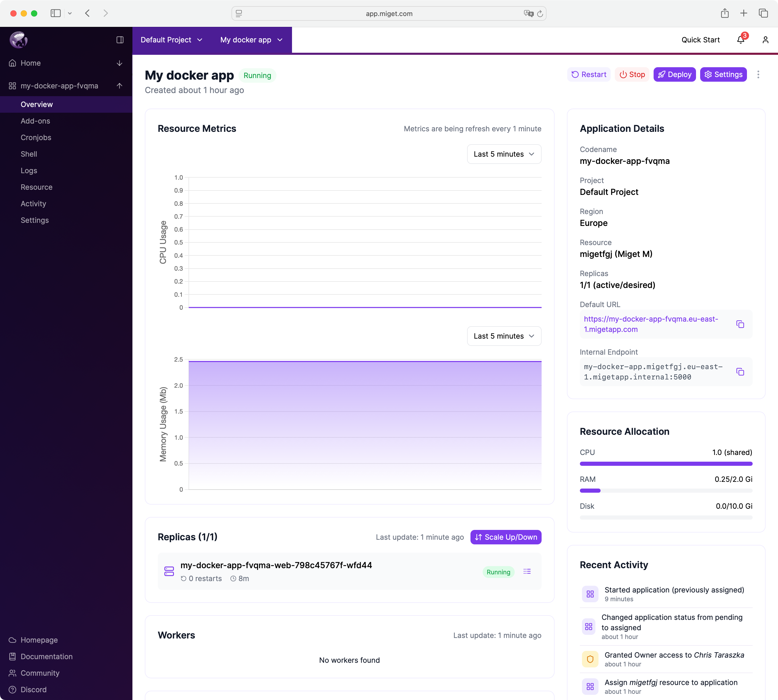Open Safari share menu

click(x=725, y=13)
